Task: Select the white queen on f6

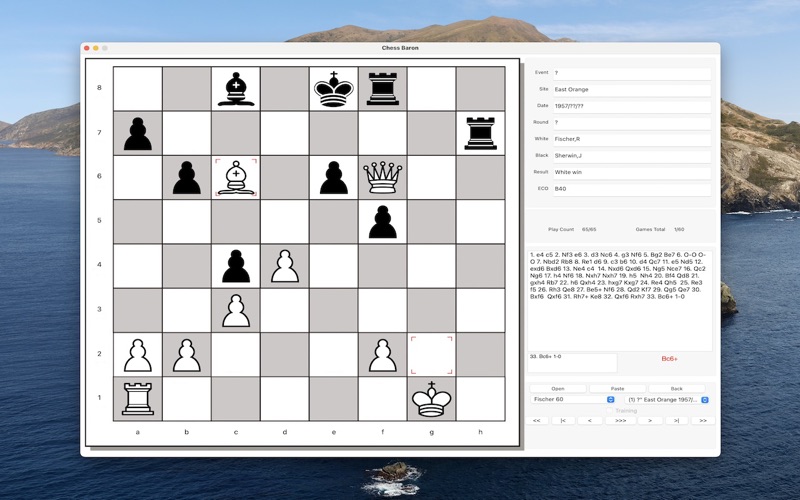Action: click(x=383, y=178)
